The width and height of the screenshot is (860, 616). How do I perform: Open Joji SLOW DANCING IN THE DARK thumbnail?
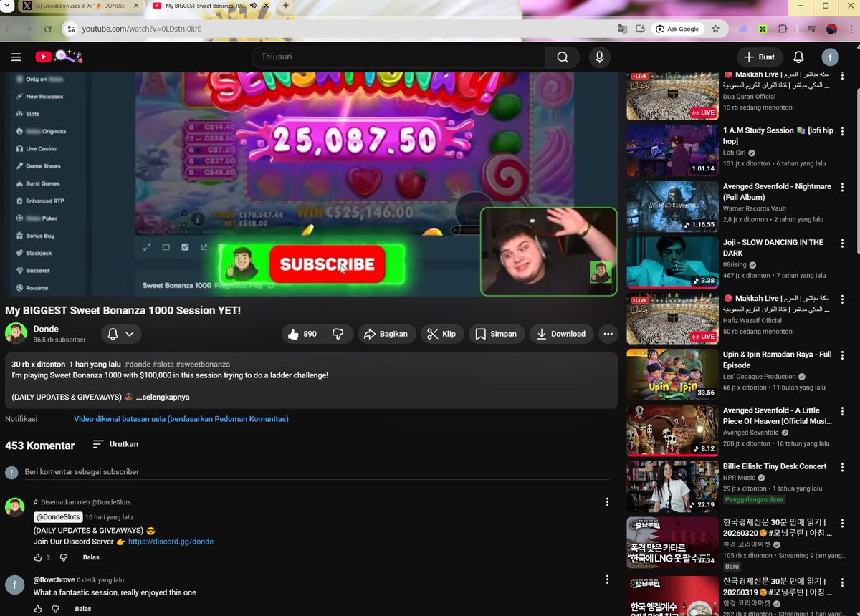[x=672, y=262]
